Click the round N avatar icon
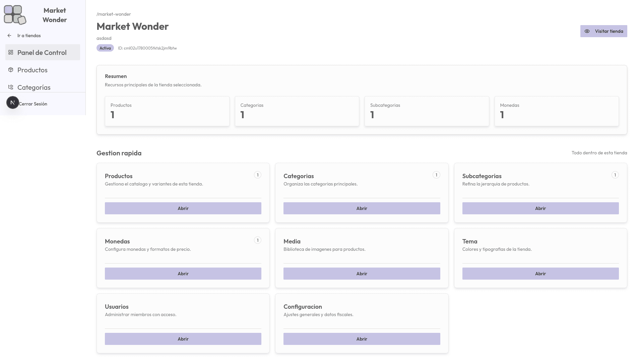Screen dimensions: 638x364 (13, 102)
